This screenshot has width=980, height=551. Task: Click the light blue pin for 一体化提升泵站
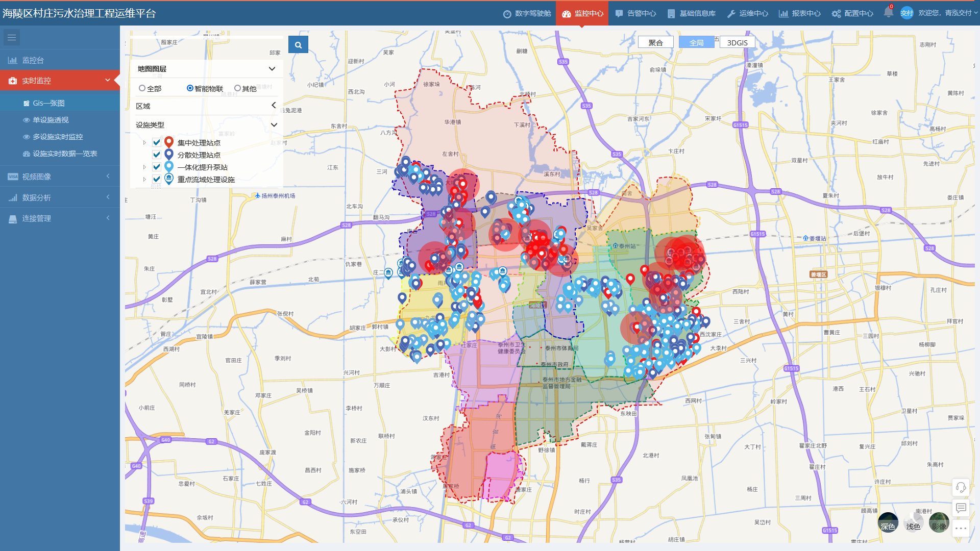point(169,167)
